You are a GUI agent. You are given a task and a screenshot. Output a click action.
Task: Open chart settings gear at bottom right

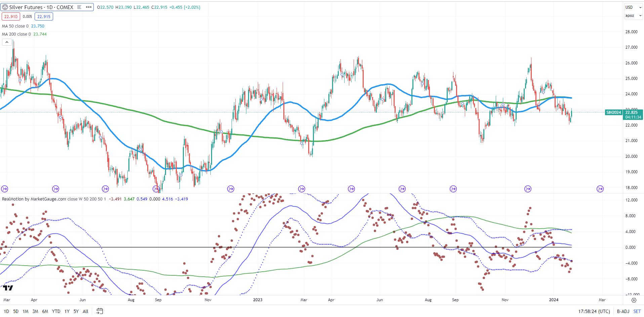click(x=634, y=300)
